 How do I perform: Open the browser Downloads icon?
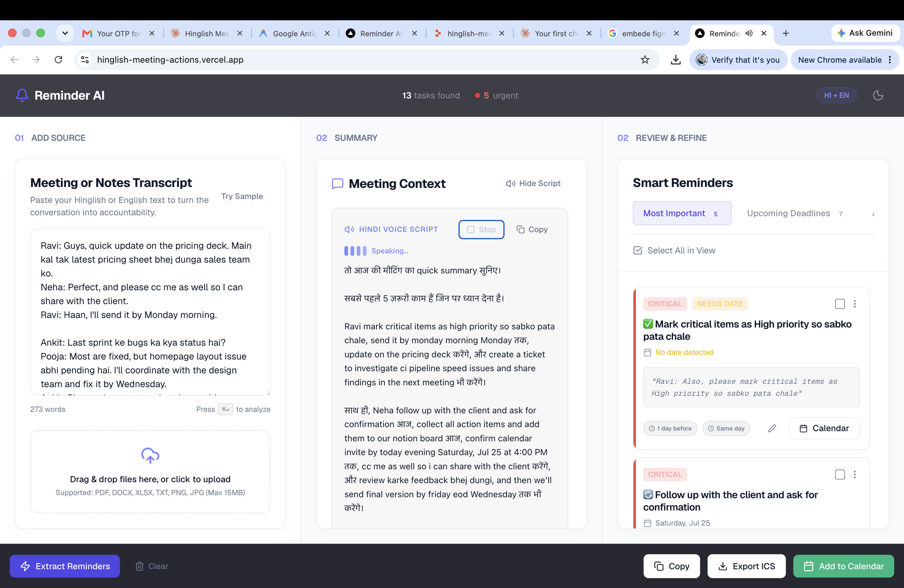tap(675, 60)
